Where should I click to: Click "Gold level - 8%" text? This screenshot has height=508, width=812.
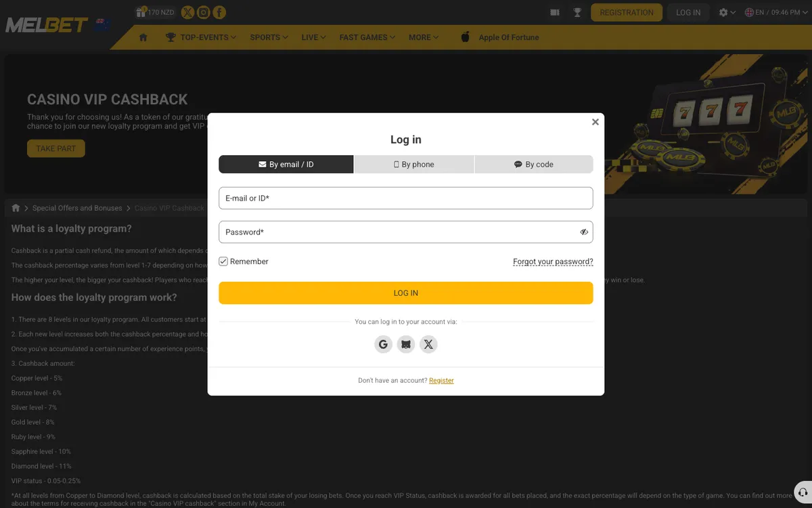32,422
